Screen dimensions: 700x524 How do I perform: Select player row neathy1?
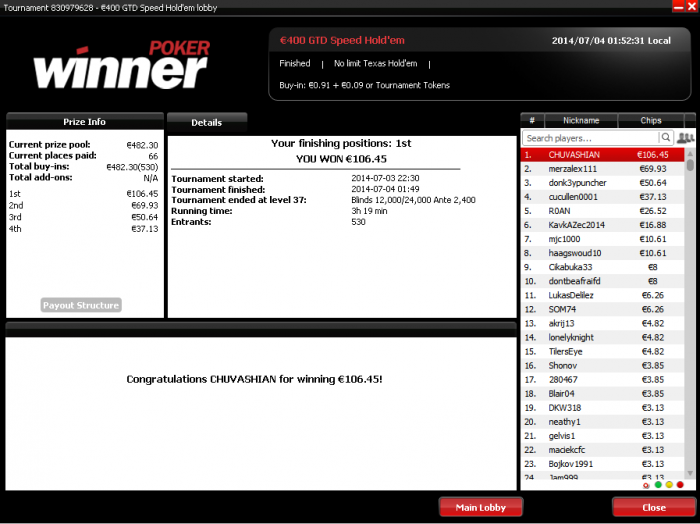pyautogui.click(x=603, y=422)
